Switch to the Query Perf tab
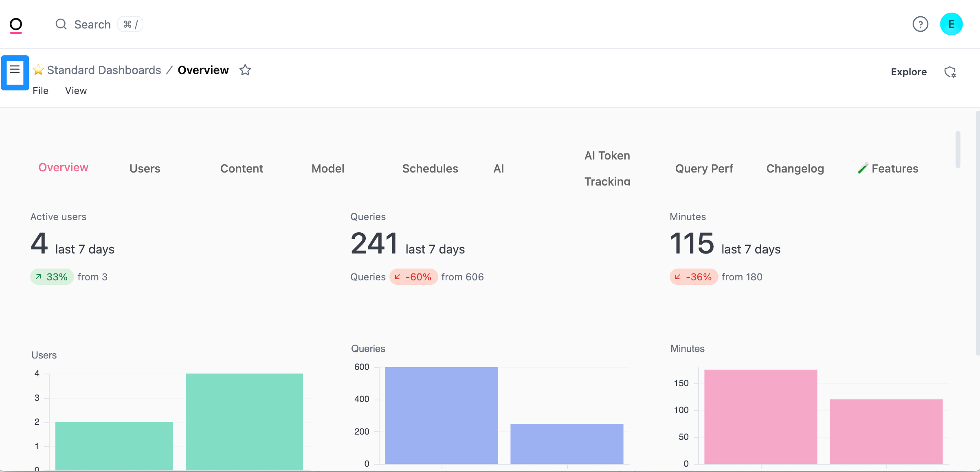Image resolution: width=980 pixels, height=472 pixels. click(704, 168)
